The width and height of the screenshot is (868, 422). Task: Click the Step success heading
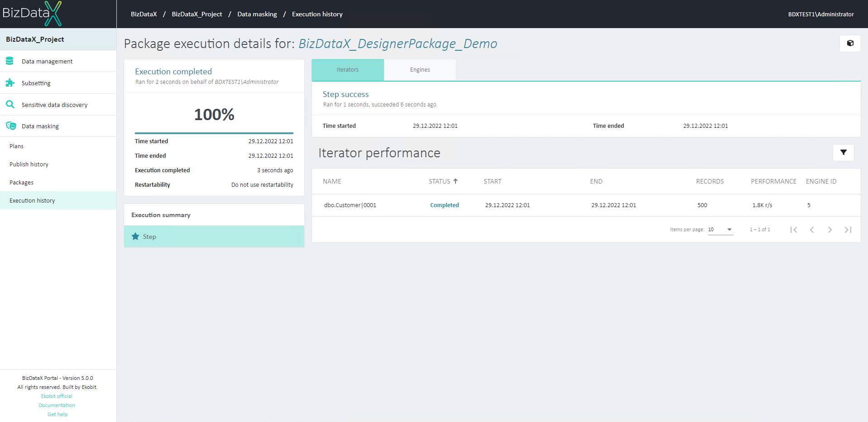pyautogui.click(x=345, y=94)
